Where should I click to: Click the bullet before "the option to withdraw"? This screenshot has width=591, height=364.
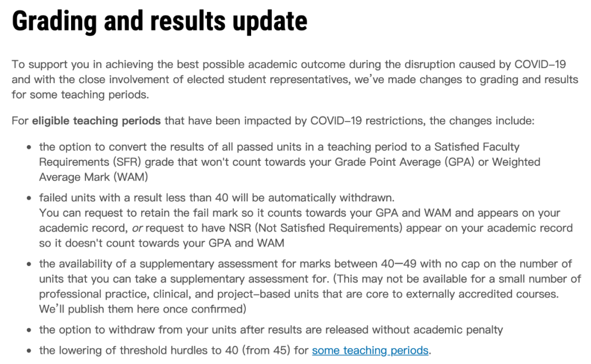coord(29,331)
